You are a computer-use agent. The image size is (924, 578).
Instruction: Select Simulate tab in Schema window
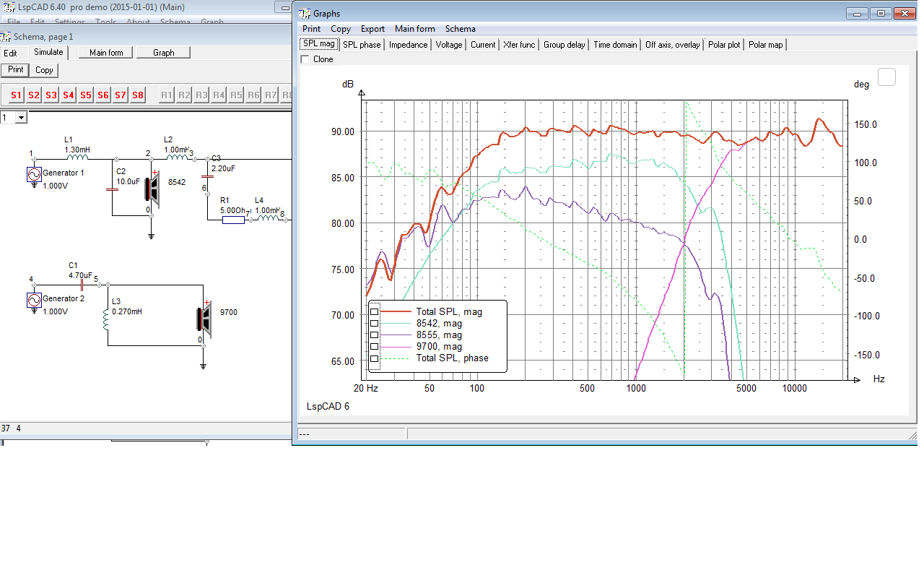pos(48,52)
